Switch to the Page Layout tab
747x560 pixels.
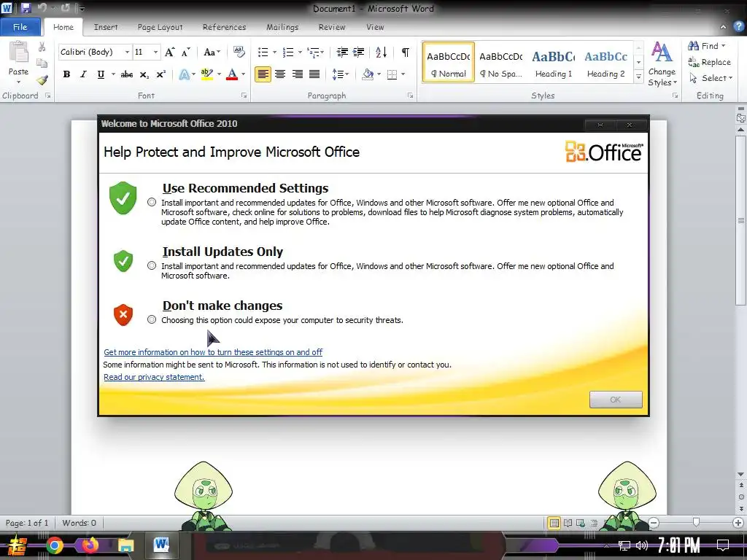(x=160, y=27)
